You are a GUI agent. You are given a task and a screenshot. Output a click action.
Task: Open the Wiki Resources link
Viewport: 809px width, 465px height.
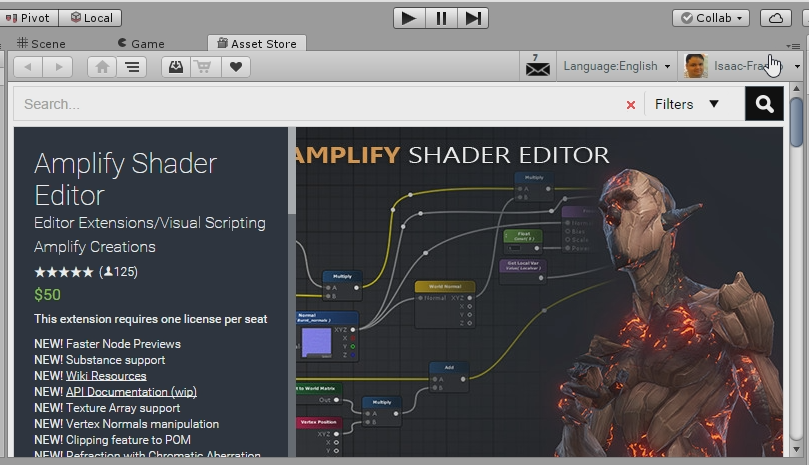tap(106, 376)
